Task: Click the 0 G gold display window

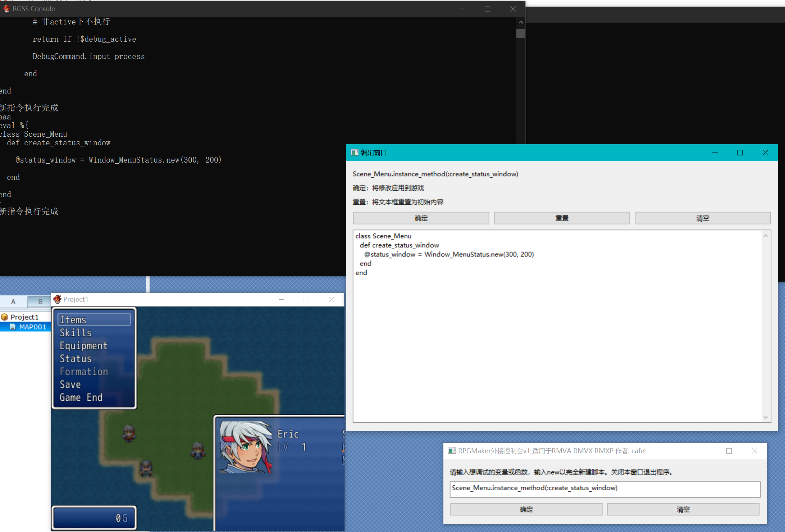Action: coord(94,518)
